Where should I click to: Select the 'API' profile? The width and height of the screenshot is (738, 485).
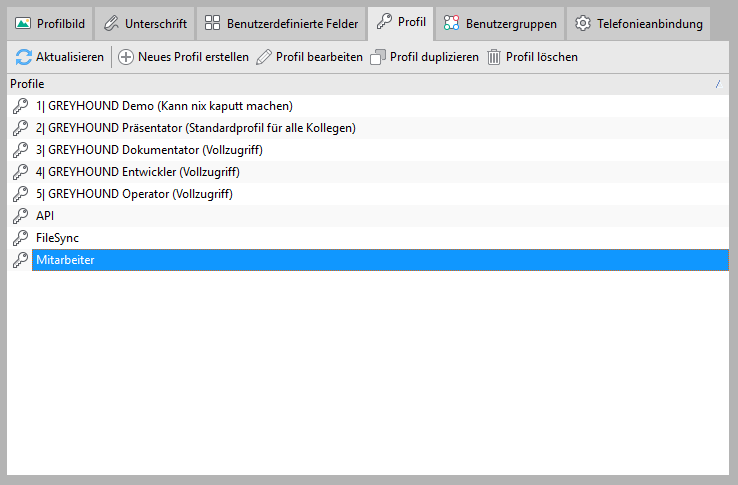[368, 216]
